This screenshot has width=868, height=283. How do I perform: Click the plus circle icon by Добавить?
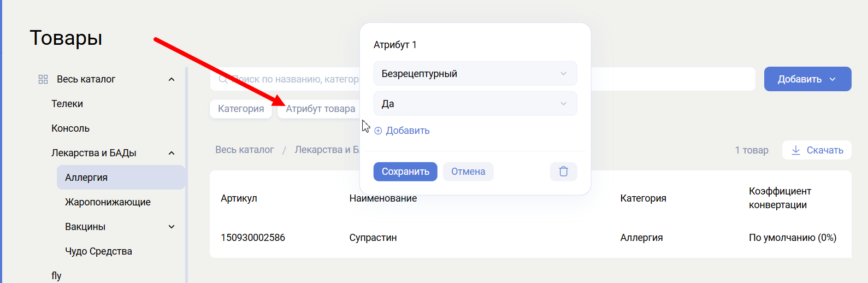tap(378, 131)
